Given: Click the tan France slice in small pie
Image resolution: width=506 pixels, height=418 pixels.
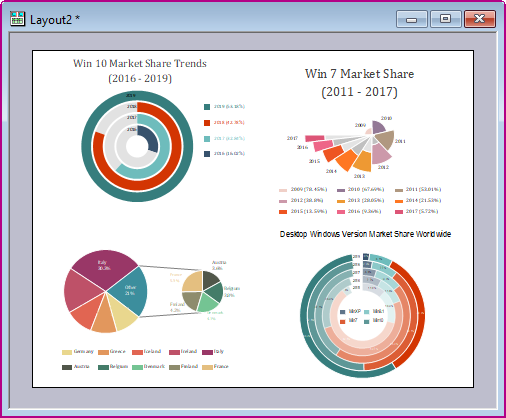Looking at the screenshot, I should click(x=193, y=282).
